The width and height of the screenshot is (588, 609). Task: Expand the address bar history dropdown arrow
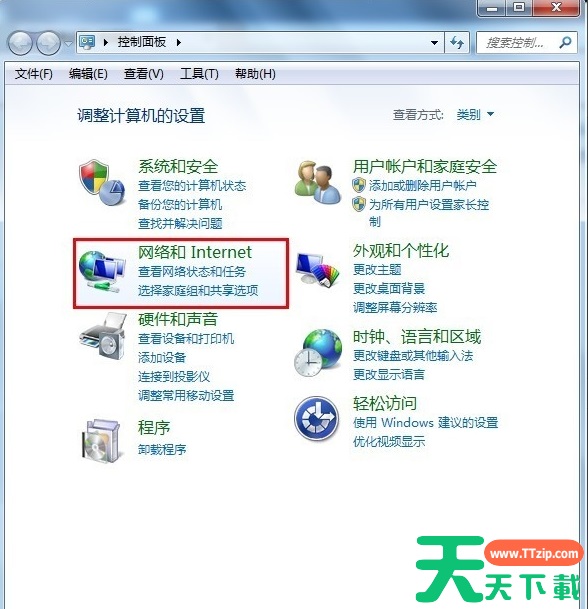[435, 42]
